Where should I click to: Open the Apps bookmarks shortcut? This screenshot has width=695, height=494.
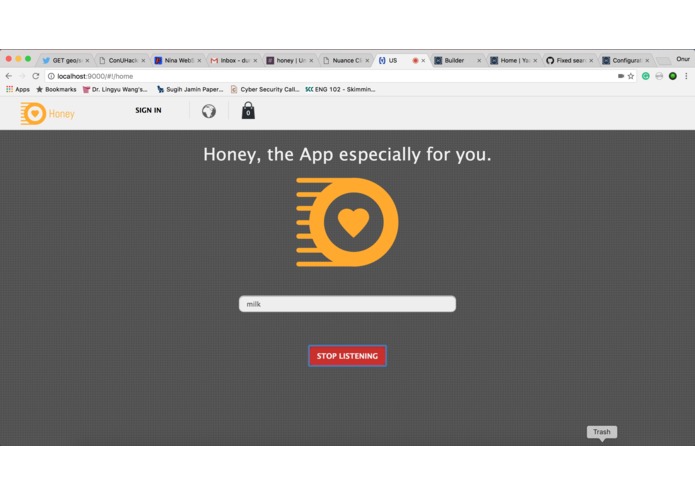coord(18,89)
